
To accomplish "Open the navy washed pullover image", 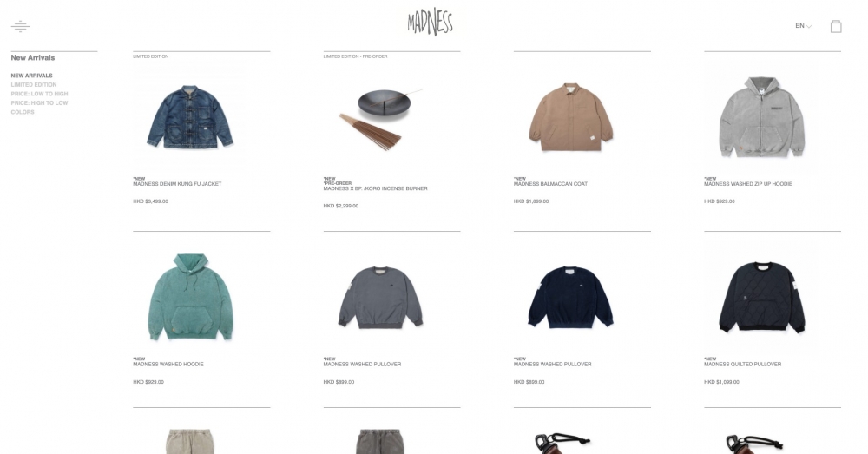I will tap(571, 298).
